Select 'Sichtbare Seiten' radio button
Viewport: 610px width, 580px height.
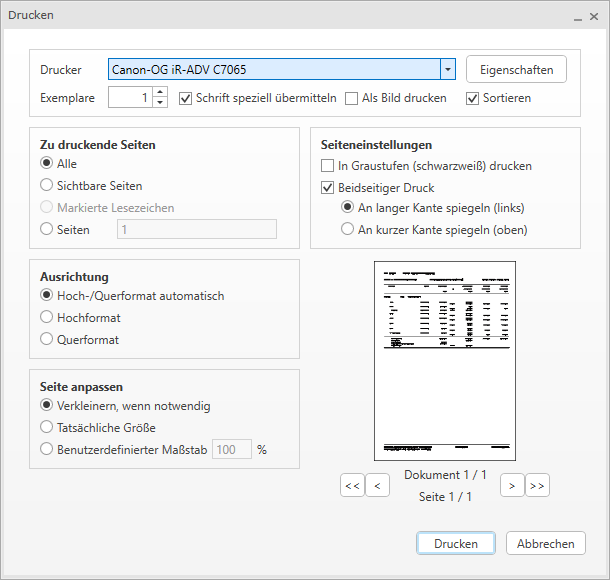pos(47,185)
